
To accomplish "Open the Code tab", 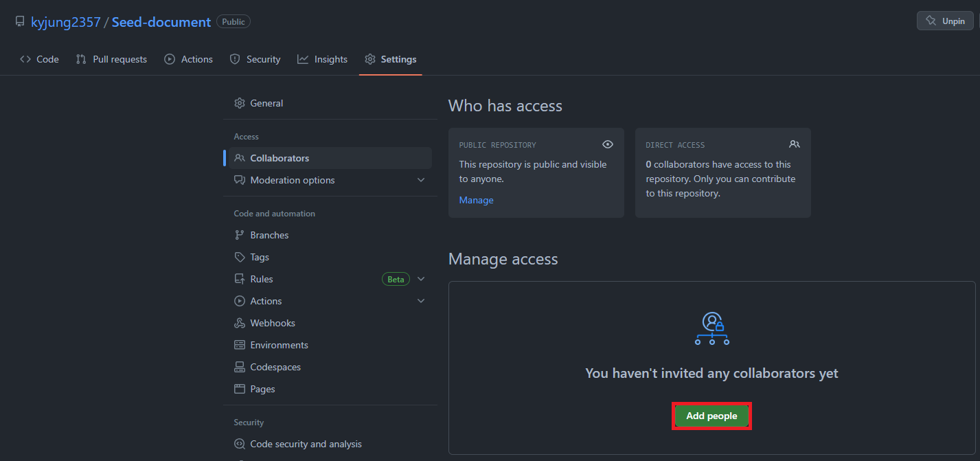I will pos(39,59).
